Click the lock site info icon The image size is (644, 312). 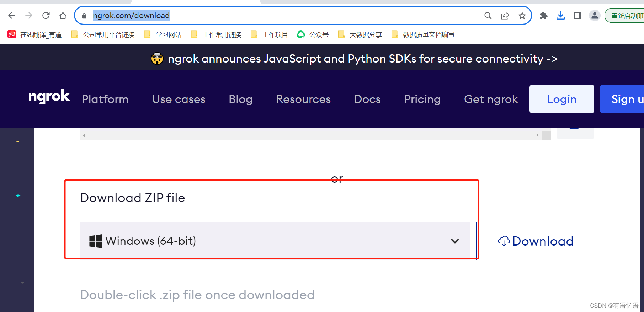(x=84, y=16)
